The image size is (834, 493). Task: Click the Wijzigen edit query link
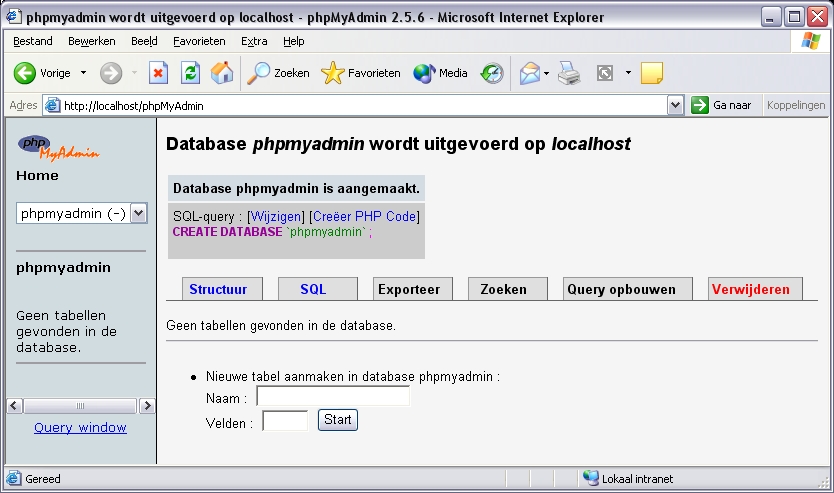(x=276, y=216)
